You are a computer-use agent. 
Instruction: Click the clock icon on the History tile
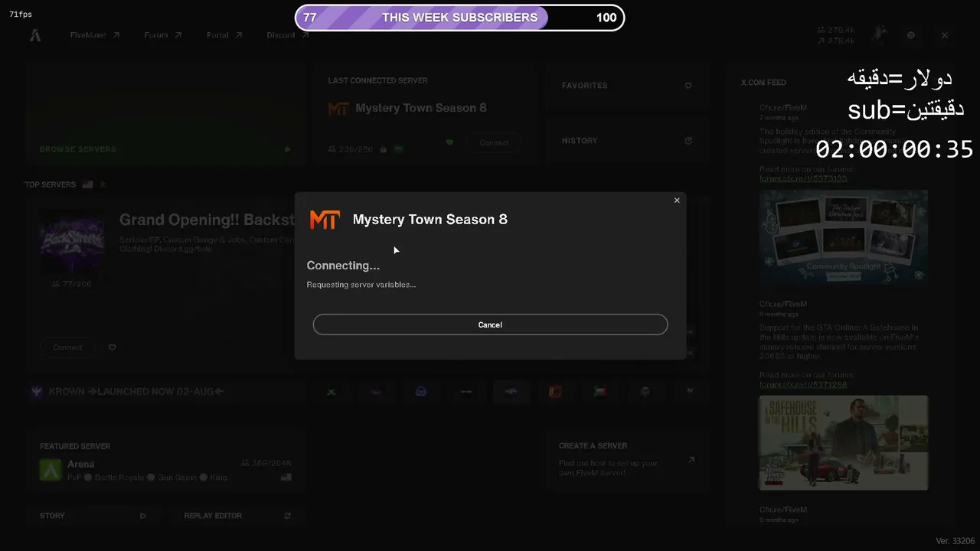(688, 141)
